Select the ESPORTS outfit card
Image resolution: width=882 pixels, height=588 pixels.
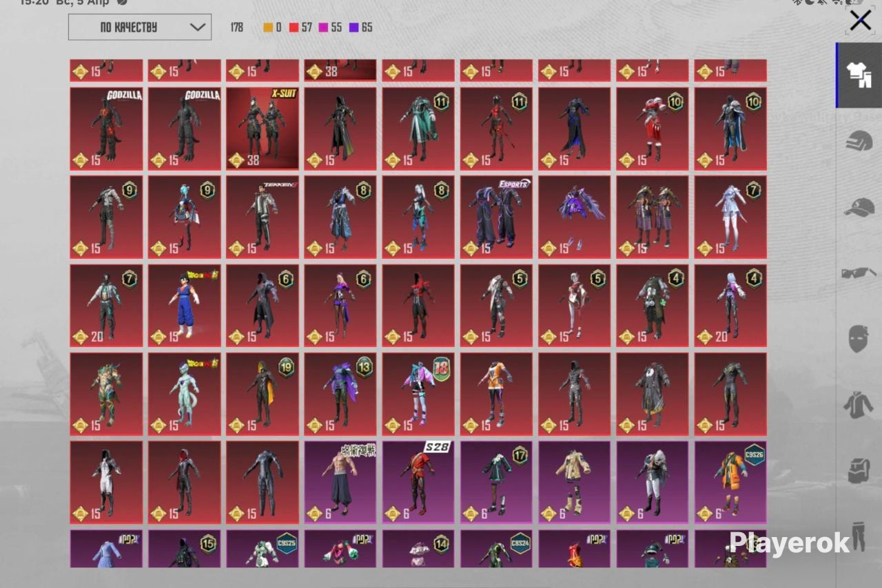tap(497, 217)
